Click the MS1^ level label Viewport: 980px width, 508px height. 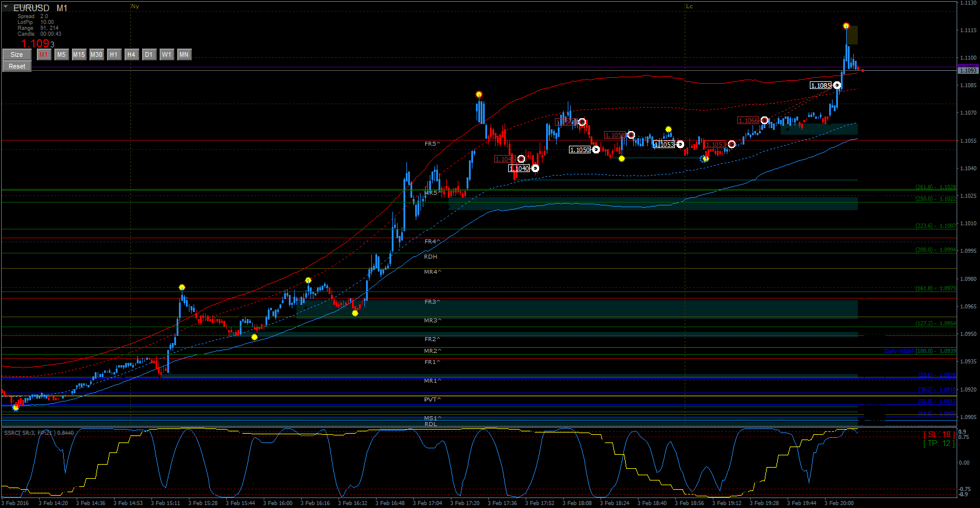click(x=433, y=418)
